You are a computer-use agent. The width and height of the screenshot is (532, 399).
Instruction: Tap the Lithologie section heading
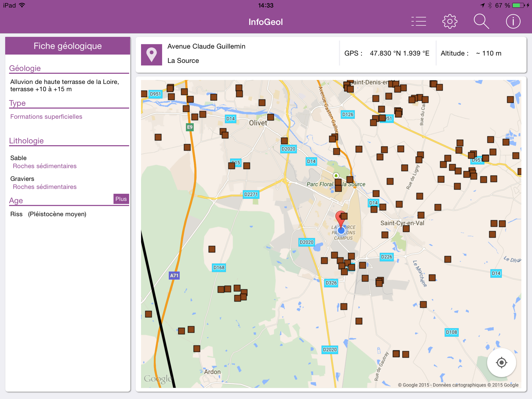pos(26,141)
